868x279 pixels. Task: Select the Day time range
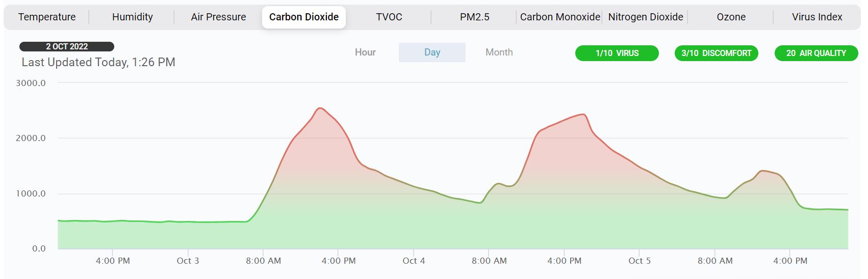(432, 52)
